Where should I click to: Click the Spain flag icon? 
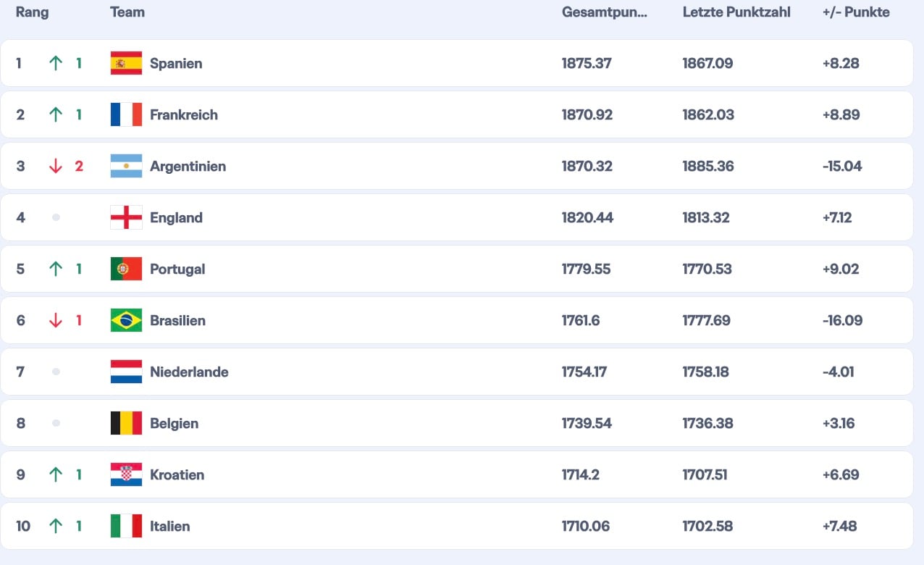coord(126,63)
